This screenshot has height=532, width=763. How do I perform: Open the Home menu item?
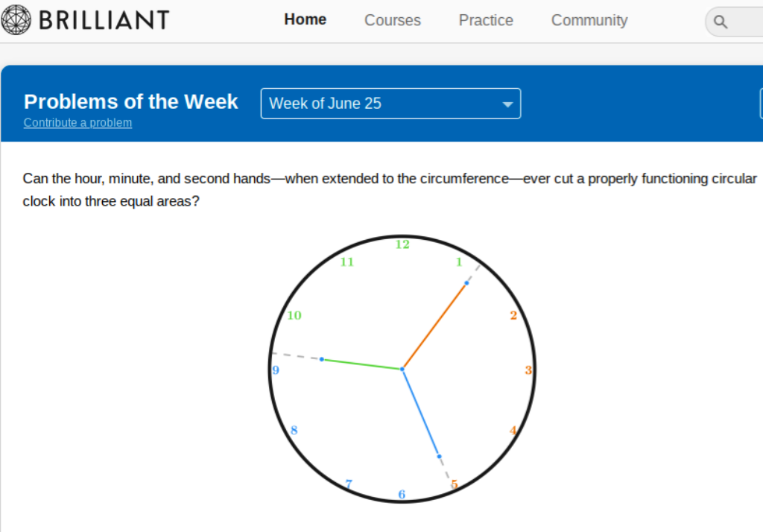tap(305, 20)
